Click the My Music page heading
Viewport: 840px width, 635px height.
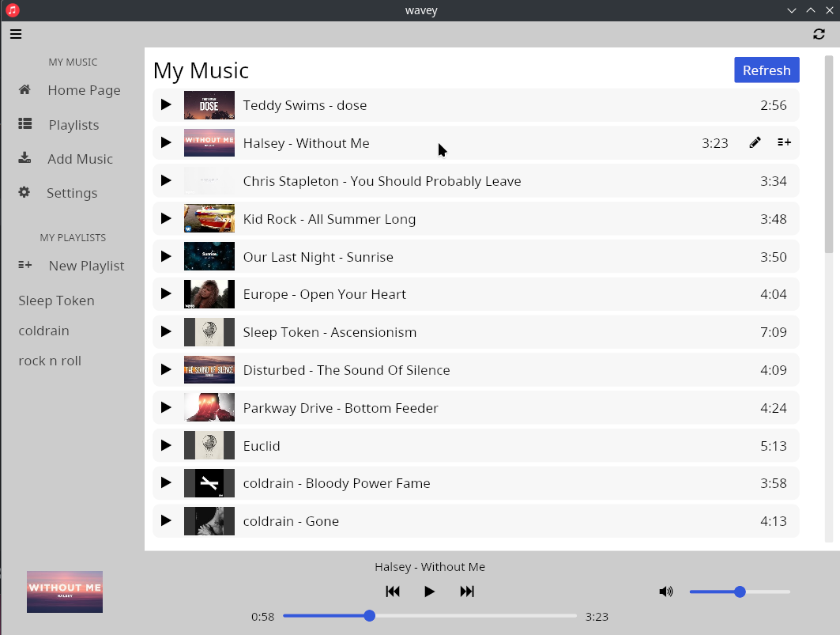tap(201, 71)
